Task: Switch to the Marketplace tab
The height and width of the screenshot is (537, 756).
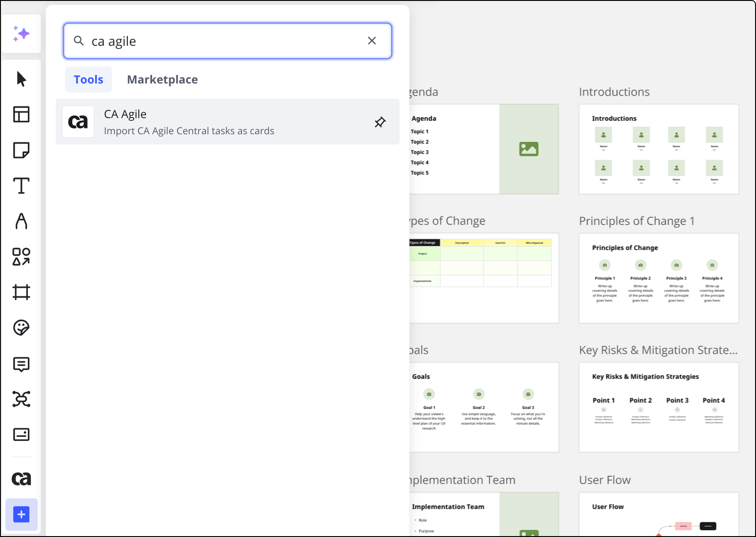Action: (162, 79)
